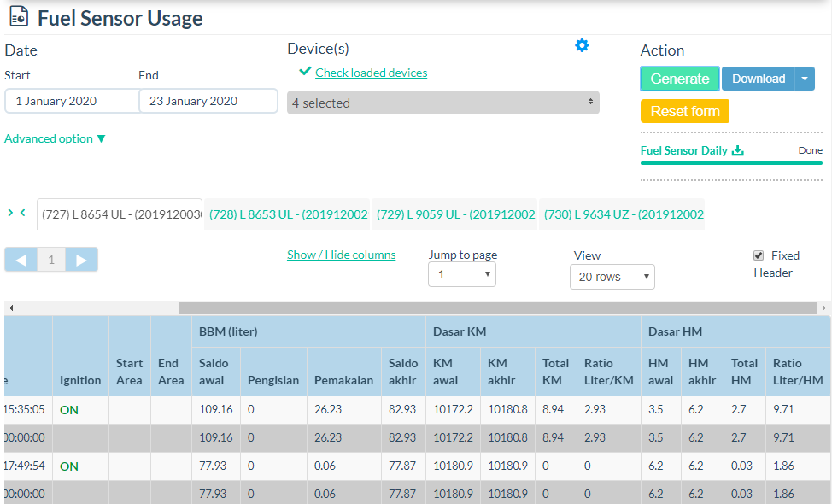Screen dimensions: 832x504
Task: Go to previous page using left arrow
Action: 21,260
